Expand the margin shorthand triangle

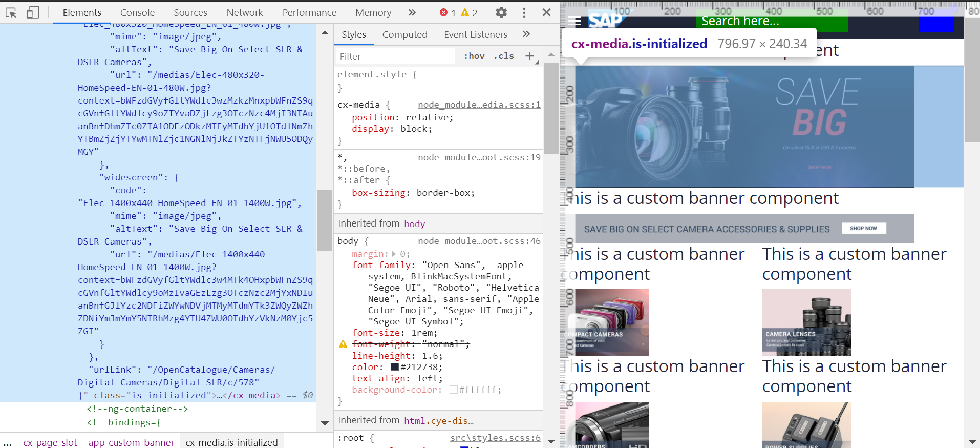point(394,254)
